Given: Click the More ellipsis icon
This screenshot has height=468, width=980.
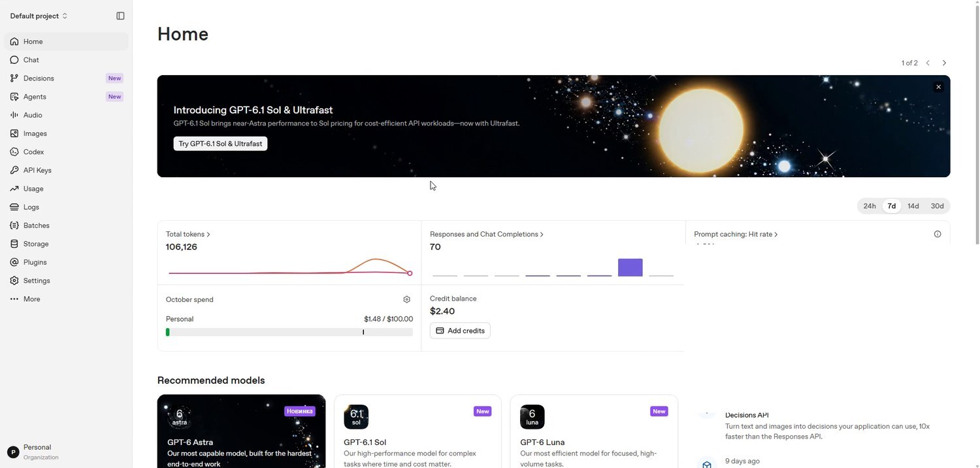Looking at the screenshot, I should point(14,299).
